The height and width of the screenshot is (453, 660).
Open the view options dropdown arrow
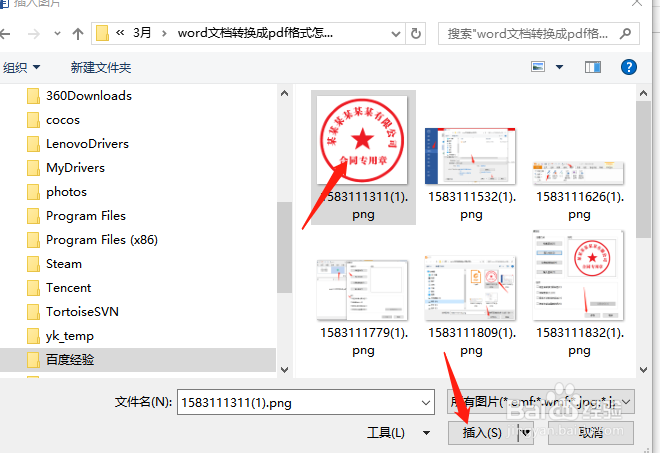559,67
